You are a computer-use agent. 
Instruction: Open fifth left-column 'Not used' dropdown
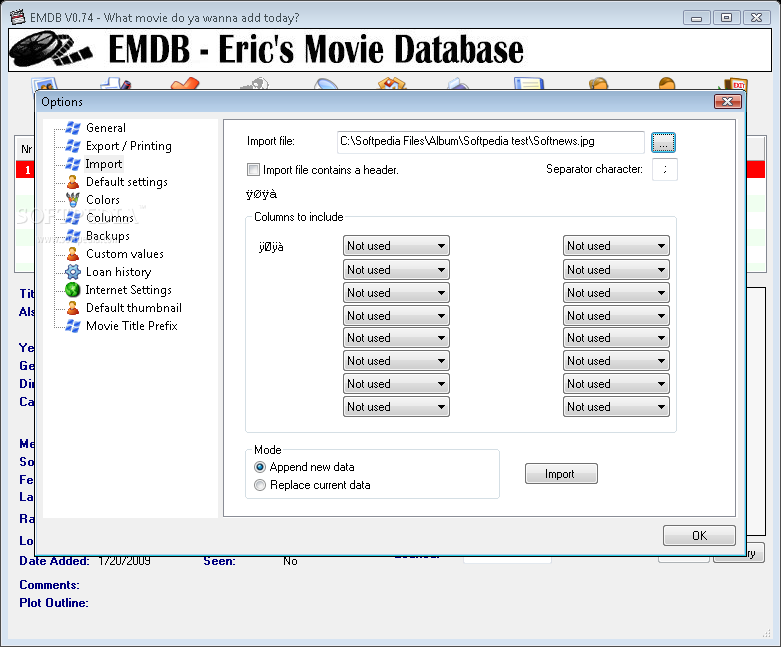tap(396, 338)
